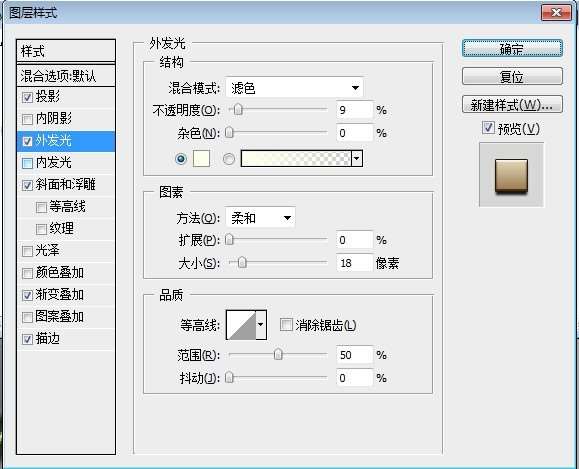Click the 杂色 noise value field

pos(354,133)
